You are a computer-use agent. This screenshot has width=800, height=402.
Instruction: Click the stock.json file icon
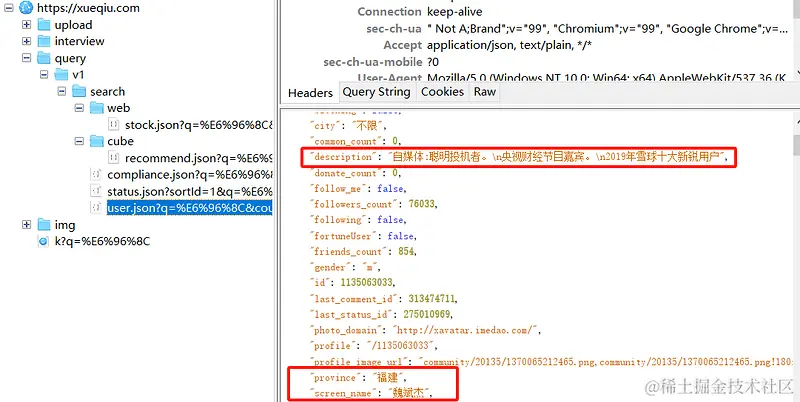[114, 124]
